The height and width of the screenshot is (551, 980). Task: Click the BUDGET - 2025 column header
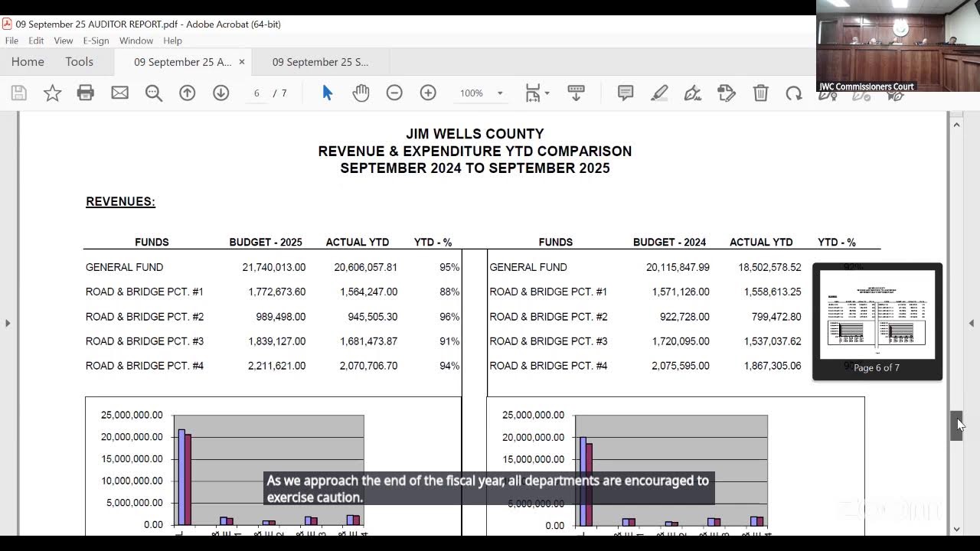pyautogui.click(x=266, y=243)
